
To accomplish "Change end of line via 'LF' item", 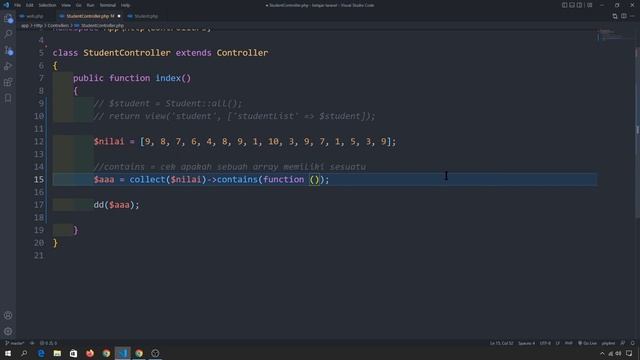I will click(x=558, y=343).
